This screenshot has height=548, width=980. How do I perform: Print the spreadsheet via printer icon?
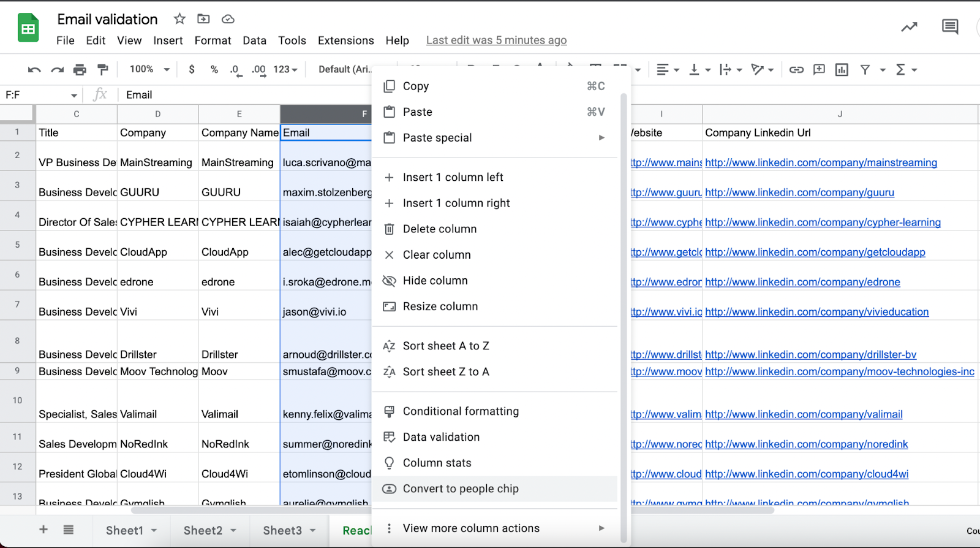(80, 70)
